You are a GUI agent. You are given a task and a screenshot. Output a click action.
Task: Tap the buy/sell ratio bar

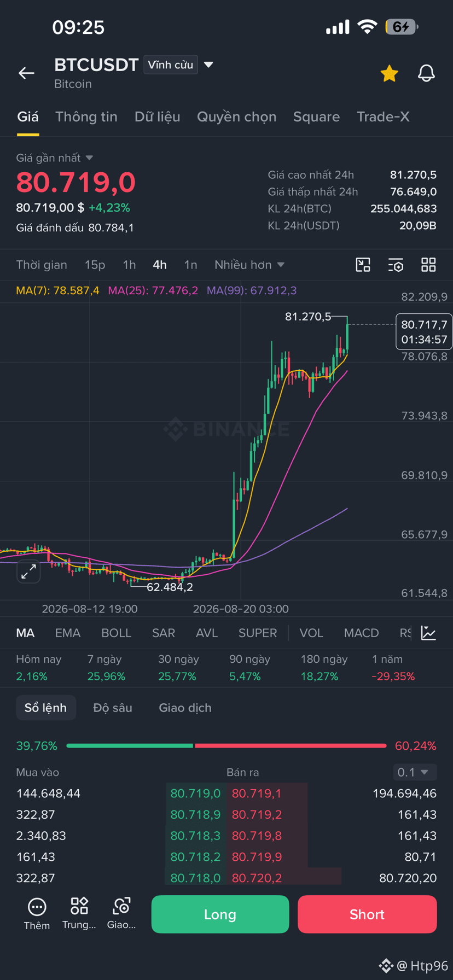point(226,745)
